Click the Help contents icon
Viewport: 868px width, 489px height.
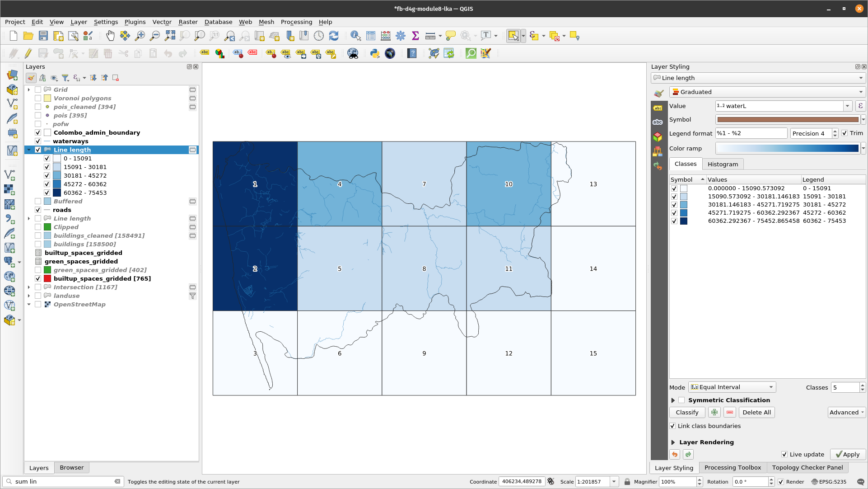pos(412,53)
